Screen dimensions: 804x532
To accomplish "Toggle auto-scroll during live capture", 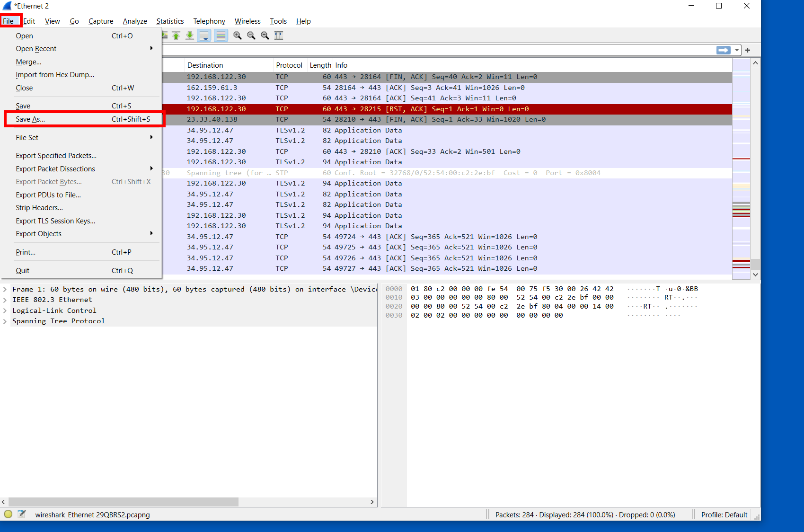I will click(x=204, y=35).
